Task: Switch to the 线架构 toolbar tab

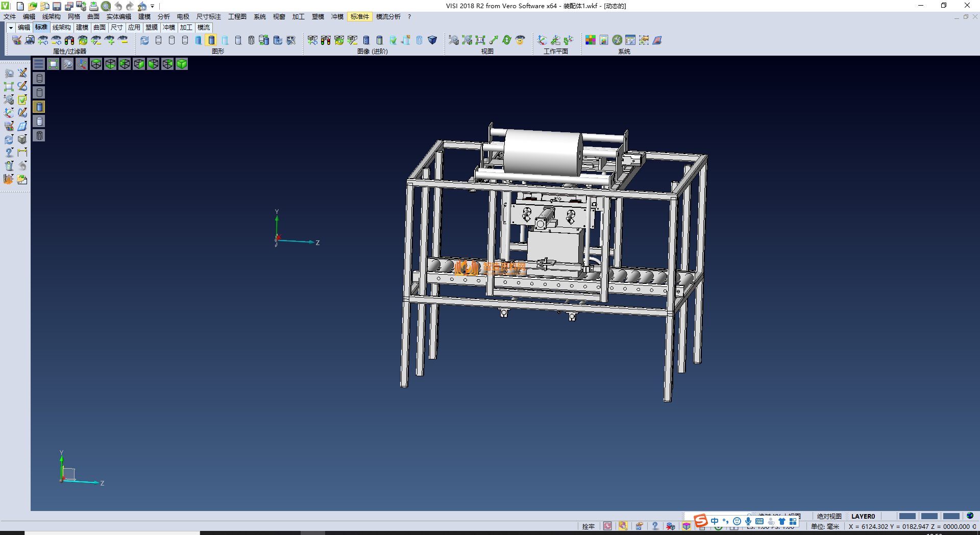Action: point(61,28)
